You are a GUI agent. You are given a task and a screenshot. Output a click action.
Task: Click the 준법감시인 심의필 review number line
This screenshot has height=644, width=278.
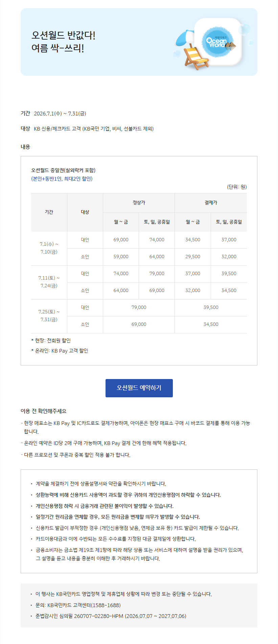[x=111, y=616]
